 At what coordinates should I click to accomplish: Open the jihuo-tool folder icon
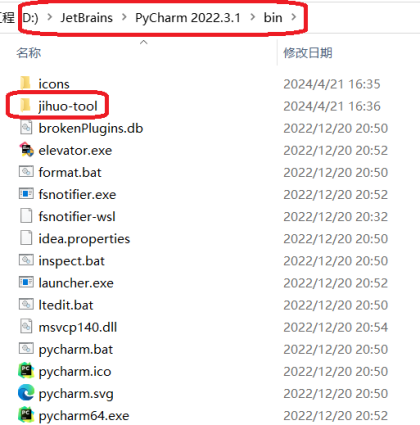pyautogui.click(x=25, y=106)
